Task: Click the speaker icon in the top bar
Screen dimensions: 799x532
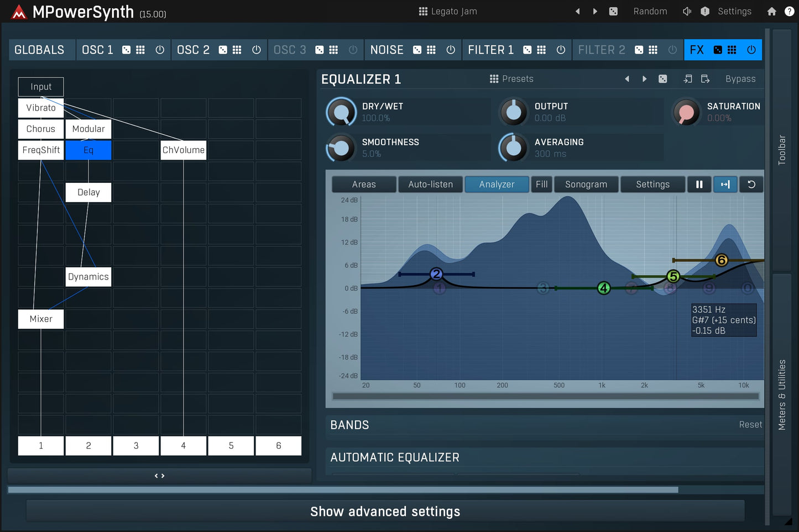Action: click(686, 11)
